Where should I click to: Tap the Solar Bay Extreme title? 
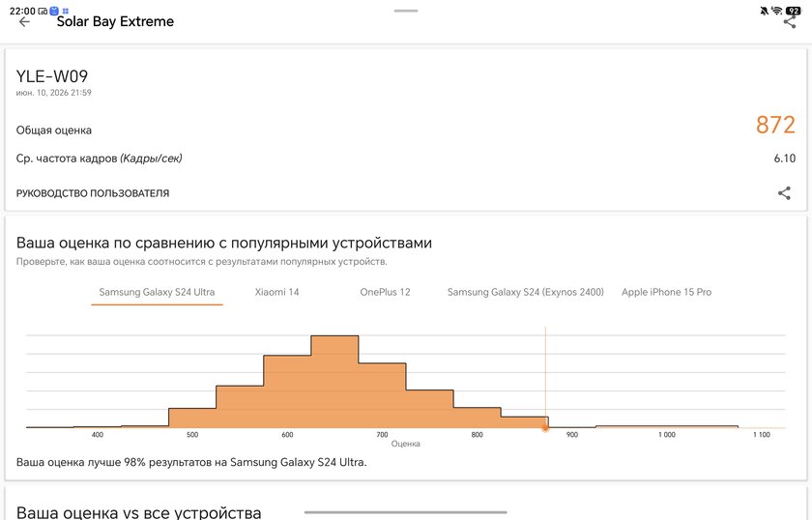coord(115,22)
